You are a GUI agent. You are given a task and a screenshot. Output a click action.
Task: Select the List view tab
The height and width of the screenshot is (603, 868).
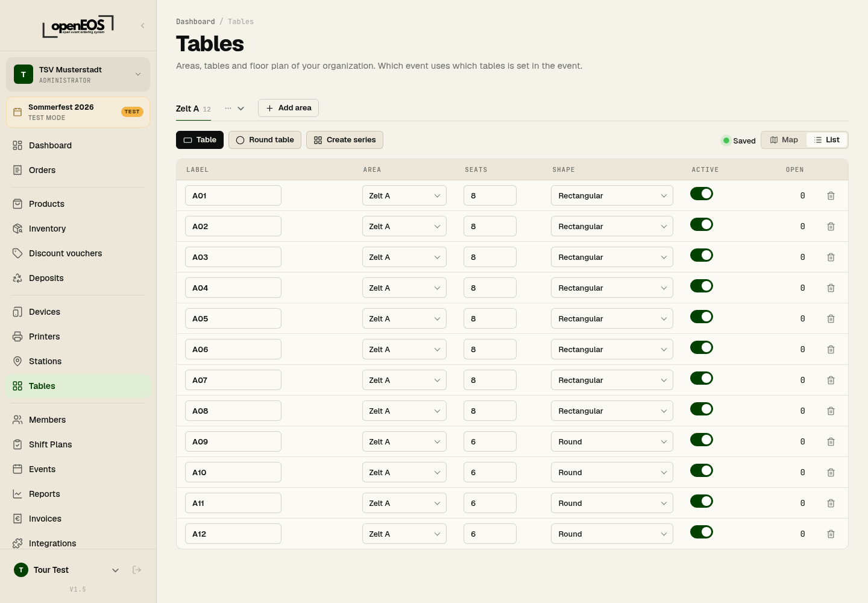pos(827,140)
